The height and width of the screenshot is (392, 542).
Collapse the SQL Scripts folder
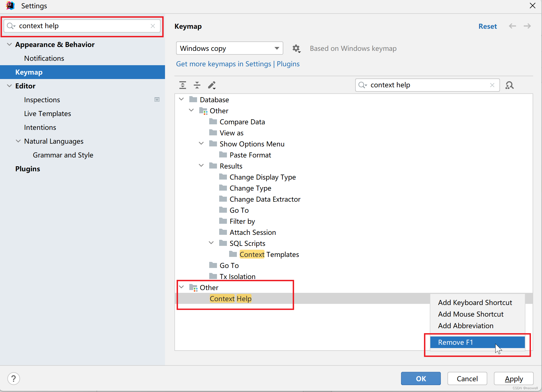pyautogui.click(x=211, y=243)
